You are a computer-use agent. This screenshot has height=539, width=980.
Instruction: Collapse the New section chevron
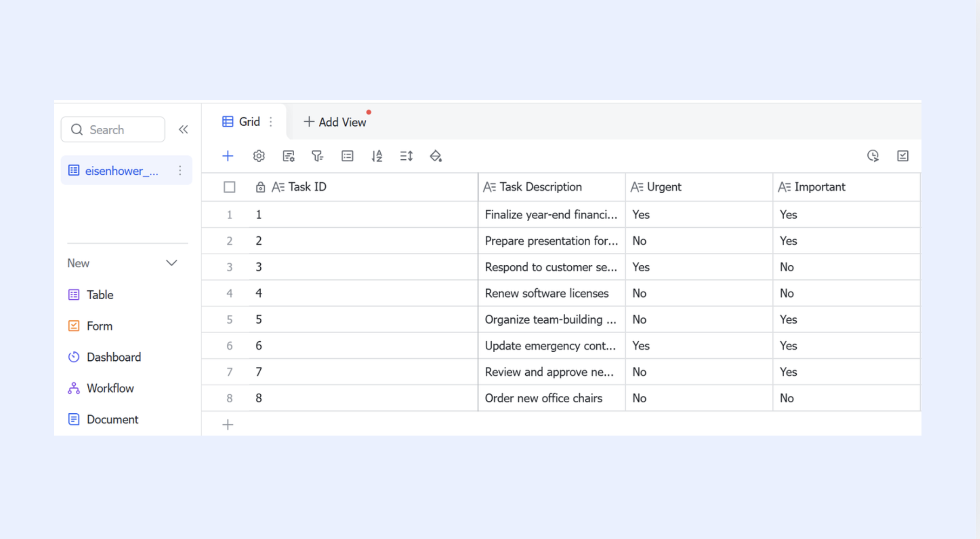click(172, 263)
